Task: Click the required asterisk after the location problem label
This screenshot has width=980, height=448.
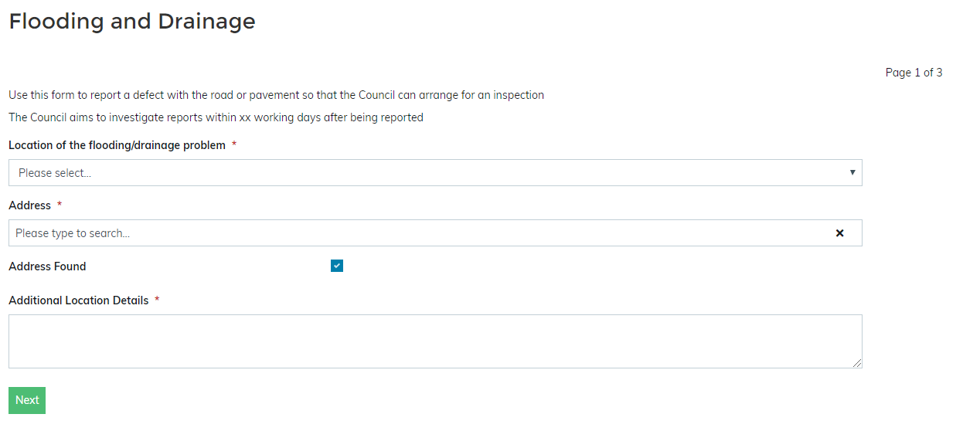Action: (234, 145)
